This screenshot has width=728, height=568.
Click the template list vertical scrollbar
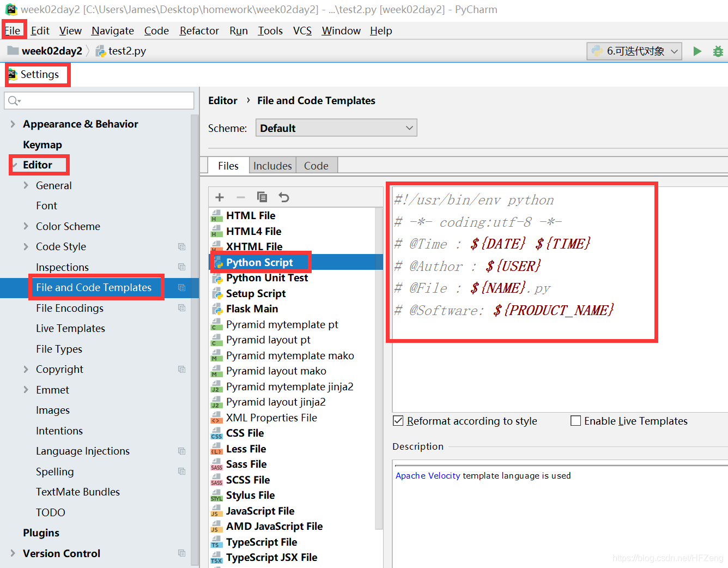[379, 368]
